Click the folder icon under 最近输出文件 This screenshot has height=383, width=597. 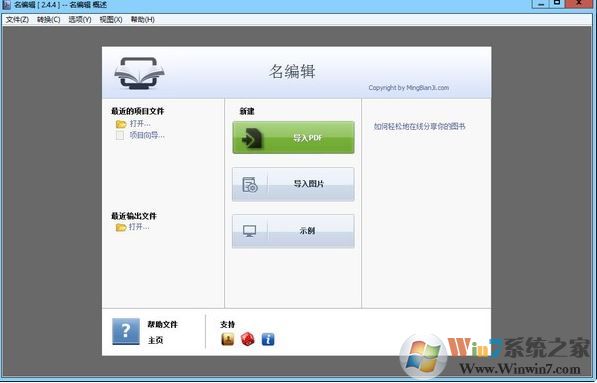pyautogui.click(x=121, y=227)
